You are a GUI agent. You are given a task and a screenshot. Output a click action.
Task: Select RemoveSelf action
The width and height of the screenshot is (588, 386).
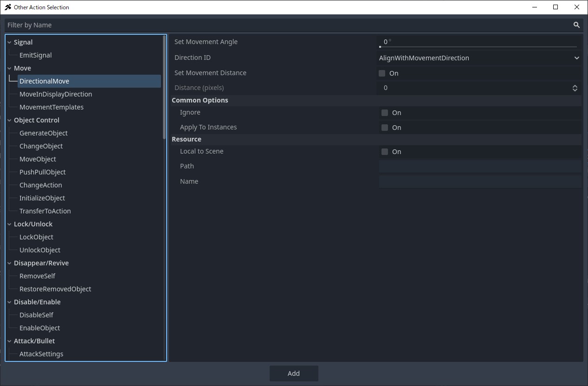pyautogui.click(x=37, y=276)
